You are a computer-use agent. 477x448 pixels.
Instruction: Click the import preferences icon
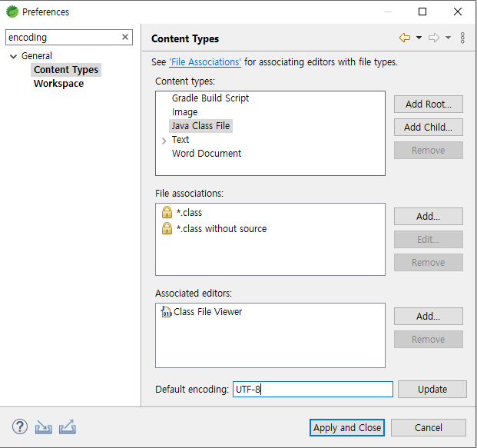pos(43,427)
